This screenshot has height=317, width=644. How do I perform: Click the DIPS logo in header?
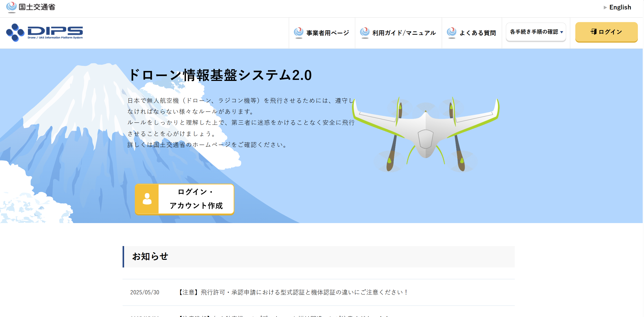tap(44, 32)
